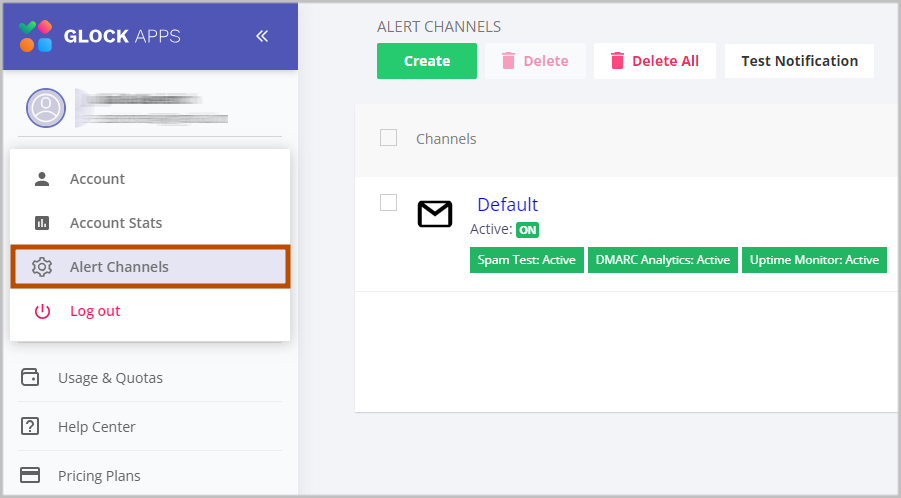This screenshot has width=901, height=498.
Task: Tick the select-all Channels checkbox
Action: pos(389,138)
